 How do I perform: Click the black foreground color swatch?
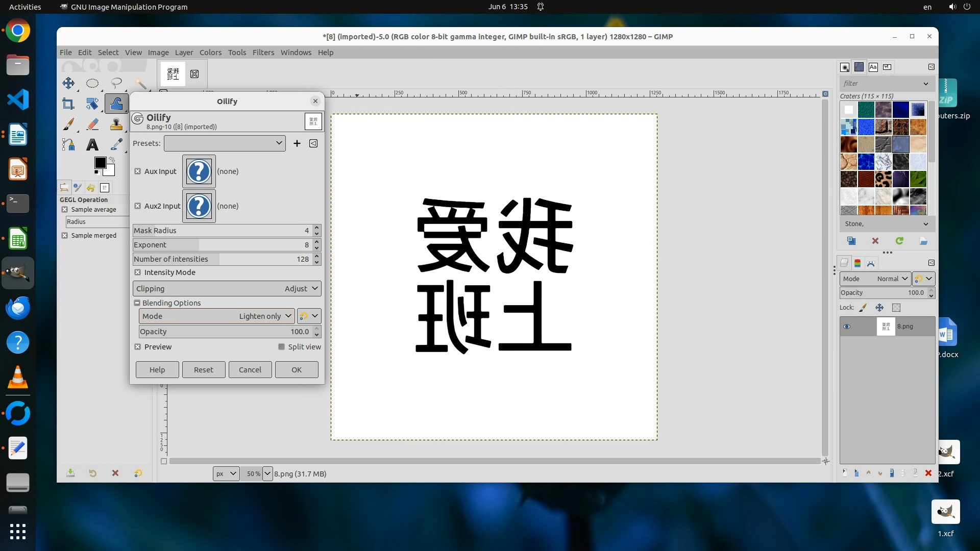click(100, 163)
